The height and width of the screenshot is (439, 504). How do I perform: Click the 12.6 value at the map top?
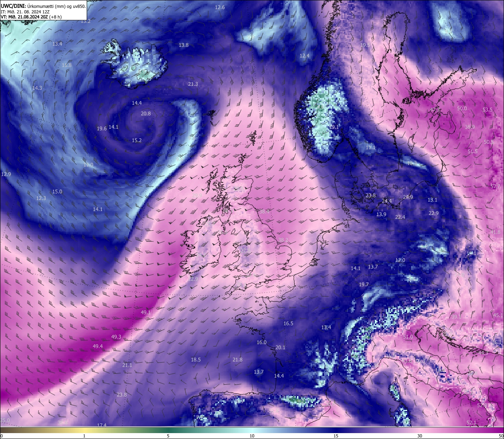220,7
